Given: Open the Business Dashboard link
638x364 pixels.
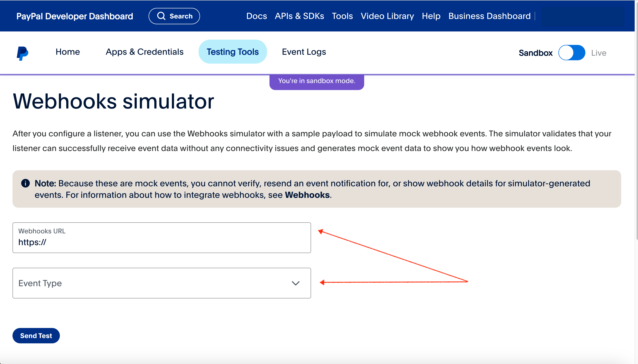Looking at the screenshot, I should pyautogui.click(x=489, y=16).
